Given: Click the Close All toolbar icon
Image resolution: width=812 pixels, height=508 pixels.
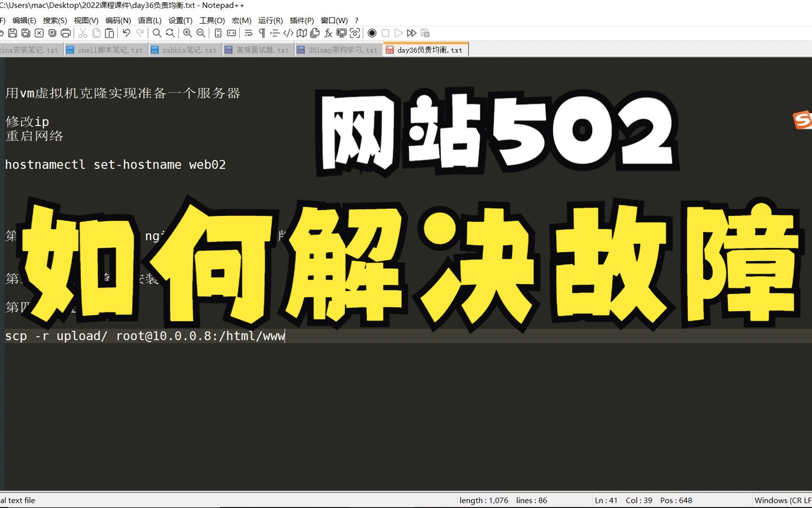Looking at the screenshot, I should (x=53, y=33).
